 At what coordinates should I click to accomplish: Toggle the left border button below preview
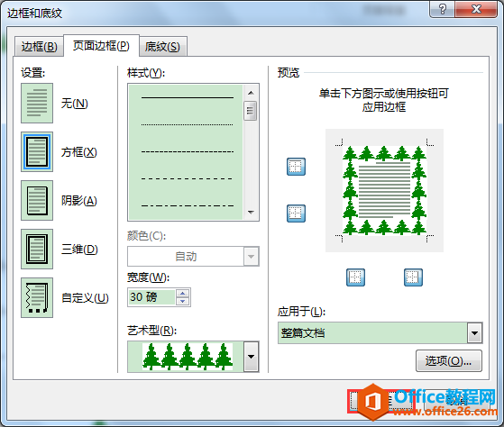point(355,277)
